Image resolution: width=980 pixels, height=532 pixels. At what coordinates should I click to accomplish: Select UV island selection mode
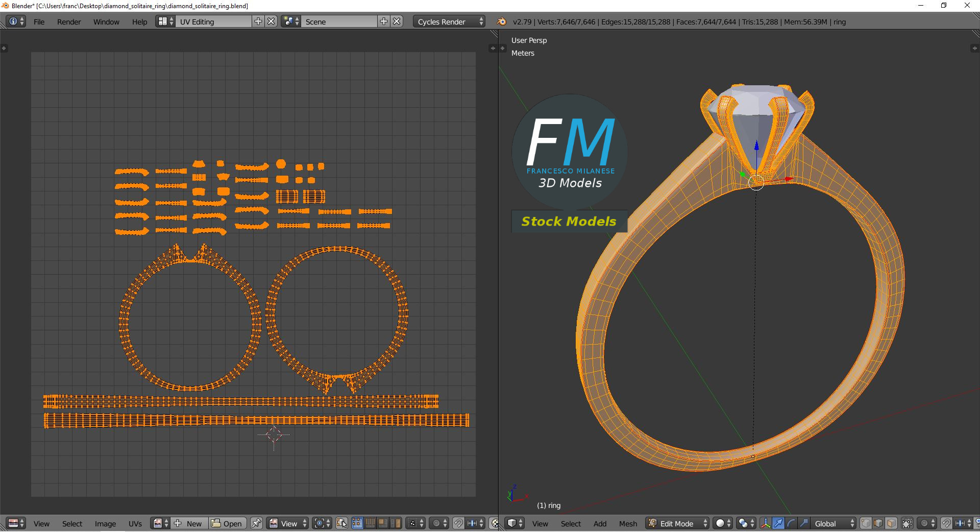[x=395, y=523]
